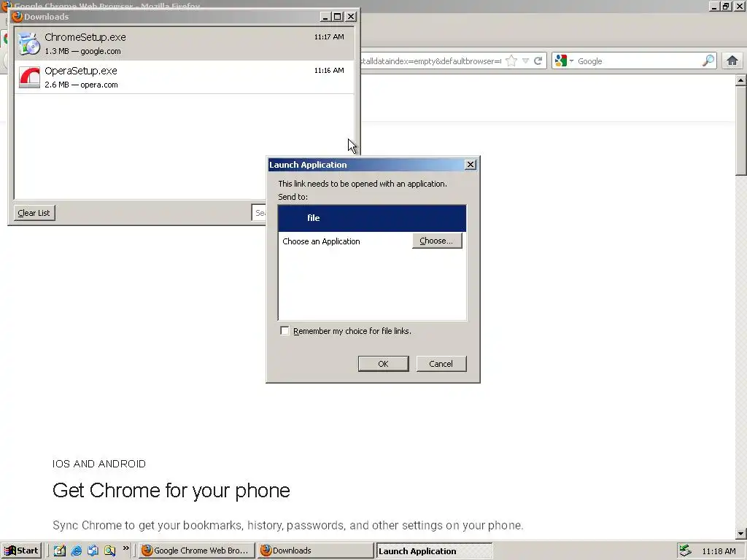Maximize the Downloads window
This screenshot has height=560, width=747.
(338, 17)
